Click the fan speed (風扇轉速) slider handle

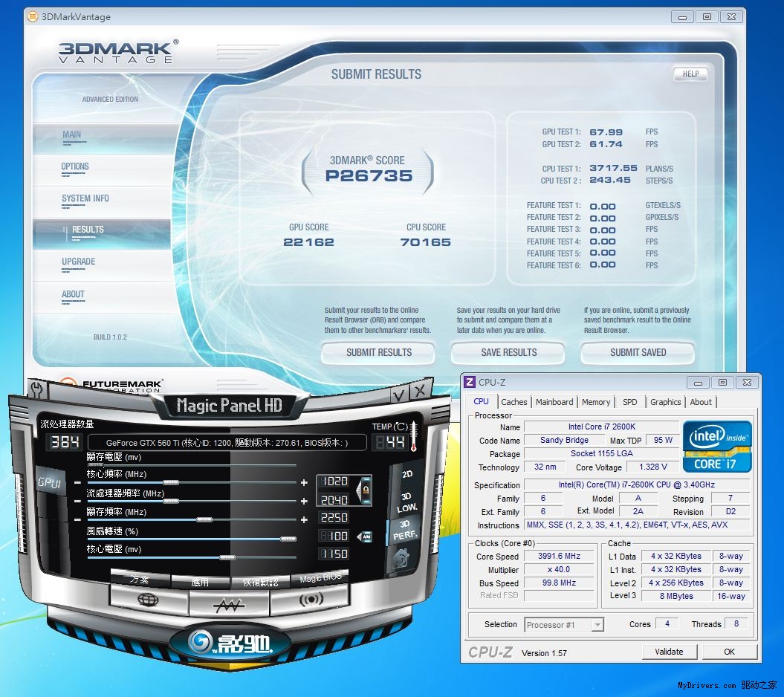[288, 539]
